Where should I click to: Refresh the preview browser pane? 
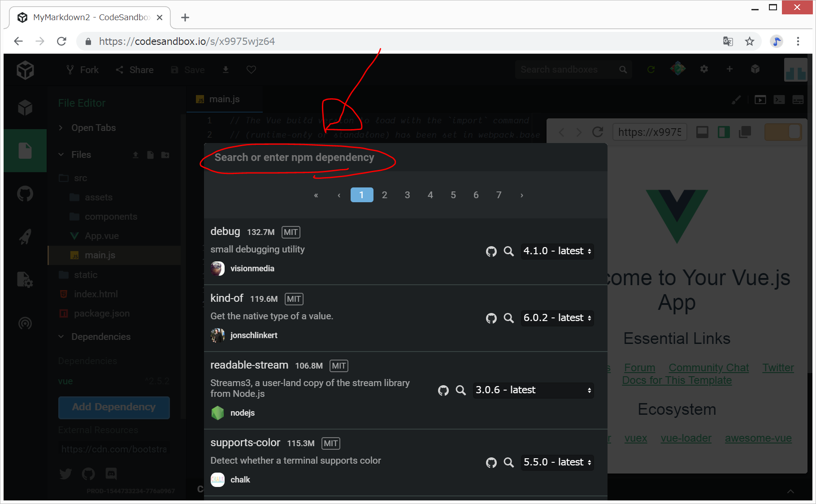pos(597,132)
